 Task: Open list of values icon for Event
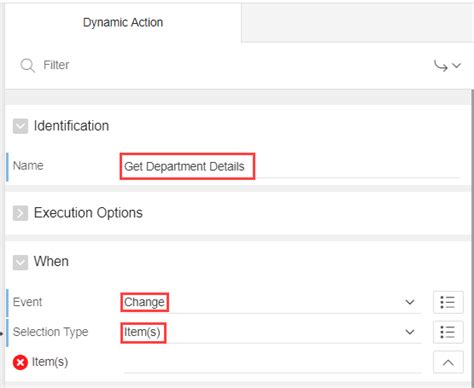(448, 302)
